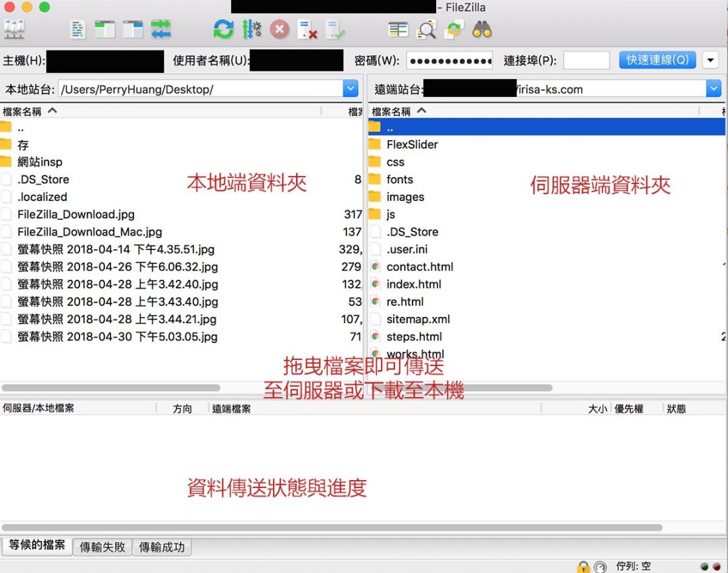Click queue column header 狀態

pyautogui.click(x=676, y=409)
